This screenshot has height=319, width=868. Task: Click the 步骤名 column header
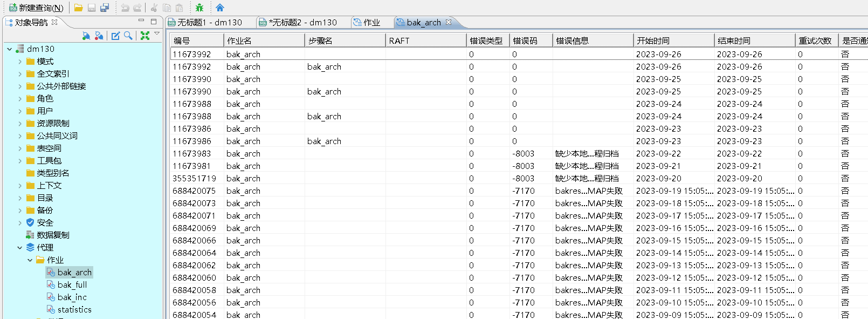coord(345,40)
